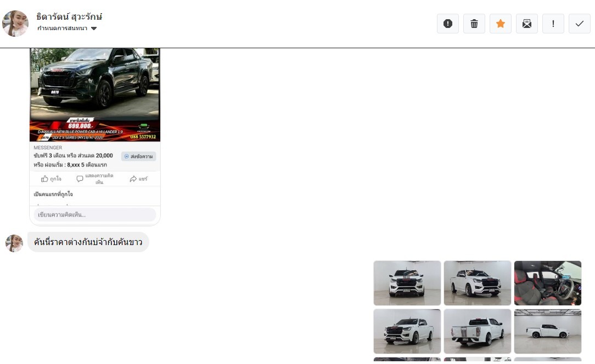
Task: Open the กำหนดการสนทนา dropdown
Action: [x=67, y=29]
